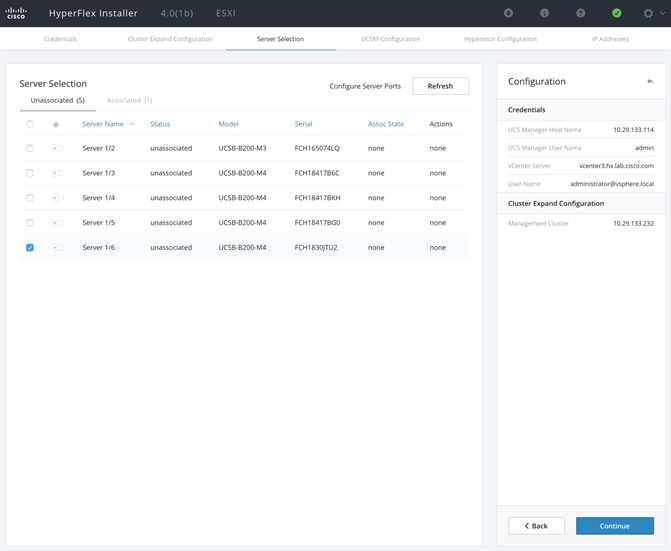This screenshot has width=671, height=551.
Task: Click Cluster Expand Configuration section header
Action: [x=556, y=203]
